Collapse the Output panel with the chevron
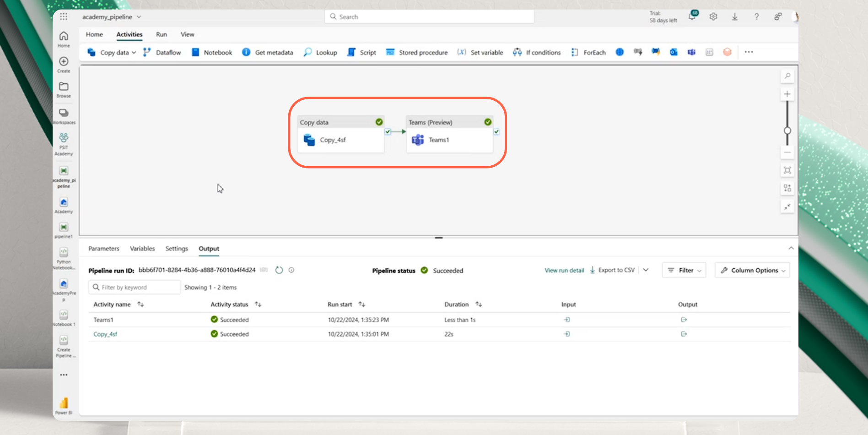The height and width of the screenshot is (435, 868). (791, 248)
